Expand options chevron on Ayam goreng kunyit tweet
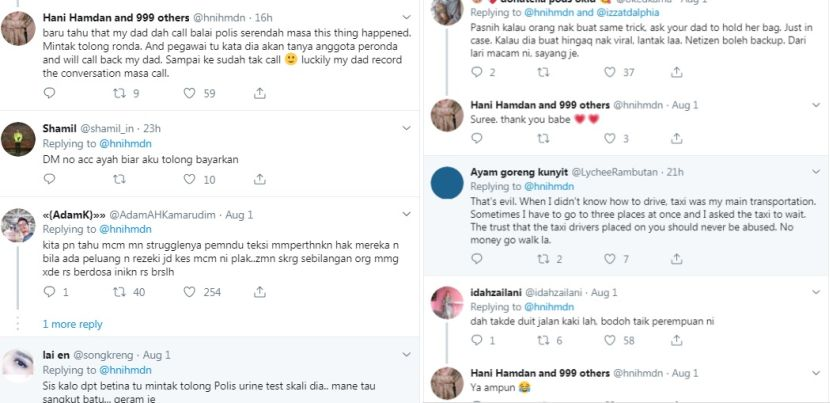This screenshot has height=403, width=830. pos(817,170)
